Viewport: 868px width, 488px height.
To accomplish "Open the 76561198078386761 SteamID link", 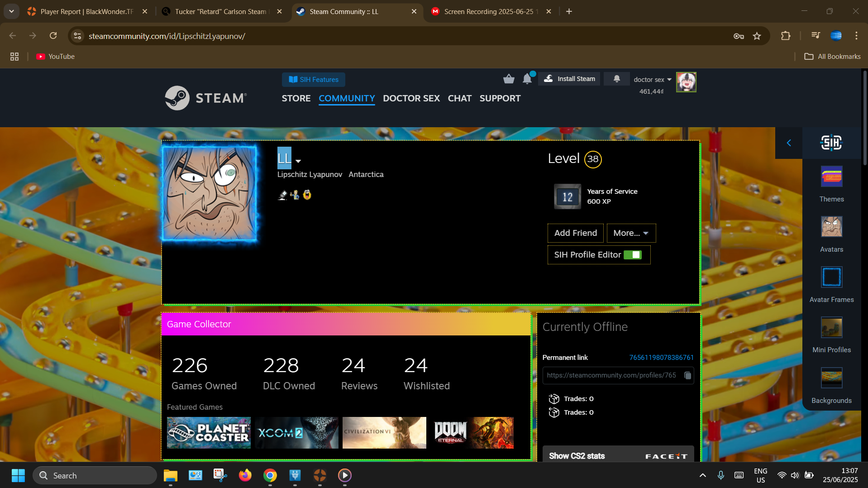I will [661, 358].
